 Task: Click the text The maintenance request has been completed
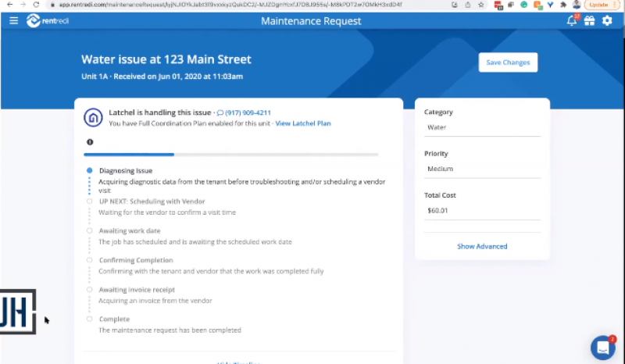tap(170, 330)
